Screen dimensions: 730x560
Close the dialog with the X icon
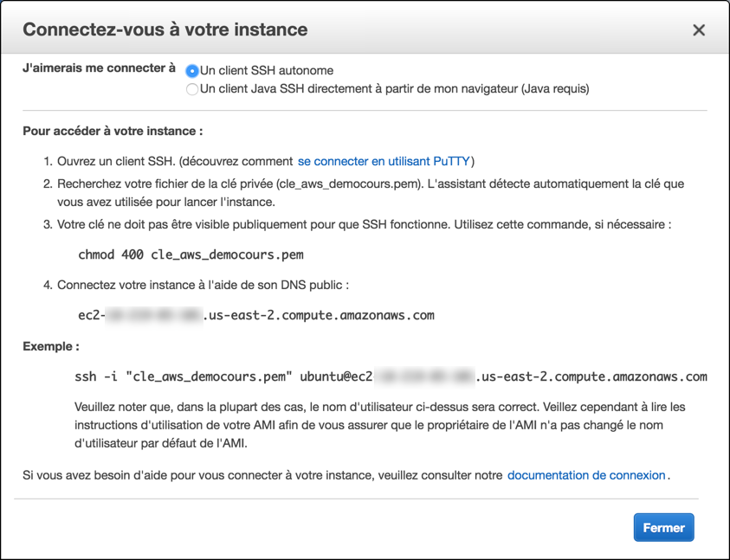(699, 30)
